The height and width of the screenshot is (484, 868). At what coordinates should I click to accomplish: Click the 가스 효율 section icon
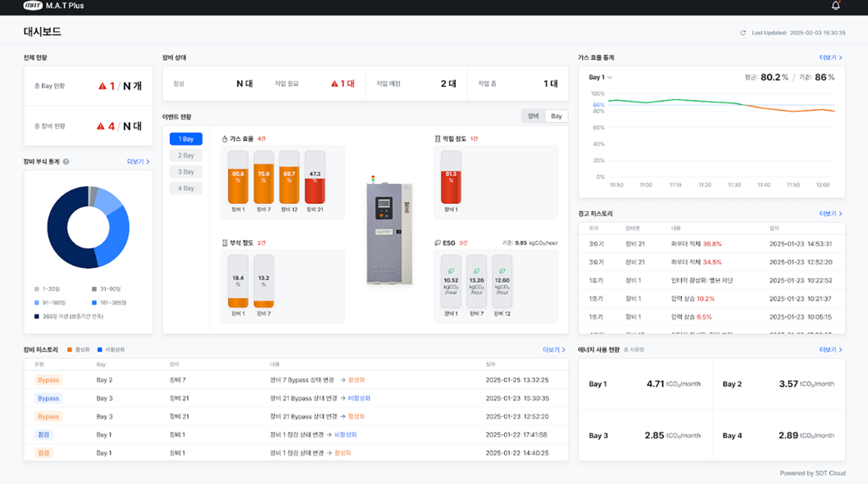[x=225, y=139]
